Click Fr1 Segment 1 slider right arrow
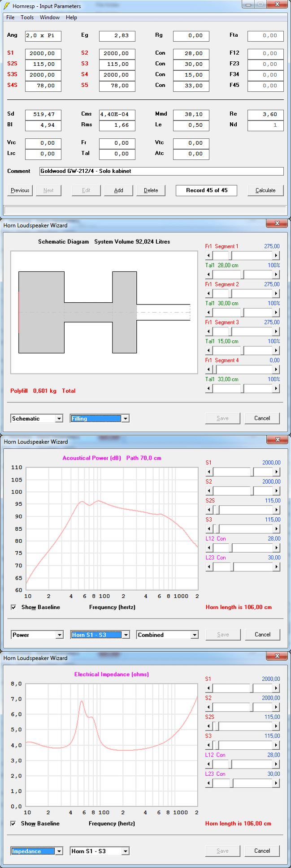291x868 pixels. [x=276, y=256]
